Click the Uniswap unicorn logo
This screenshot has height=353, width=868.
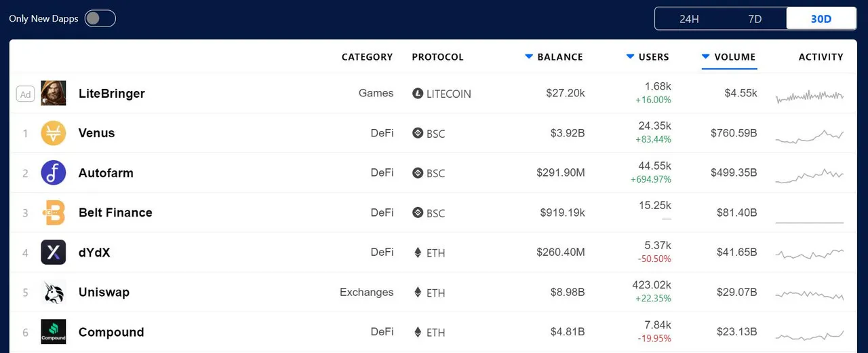point(54,292)
